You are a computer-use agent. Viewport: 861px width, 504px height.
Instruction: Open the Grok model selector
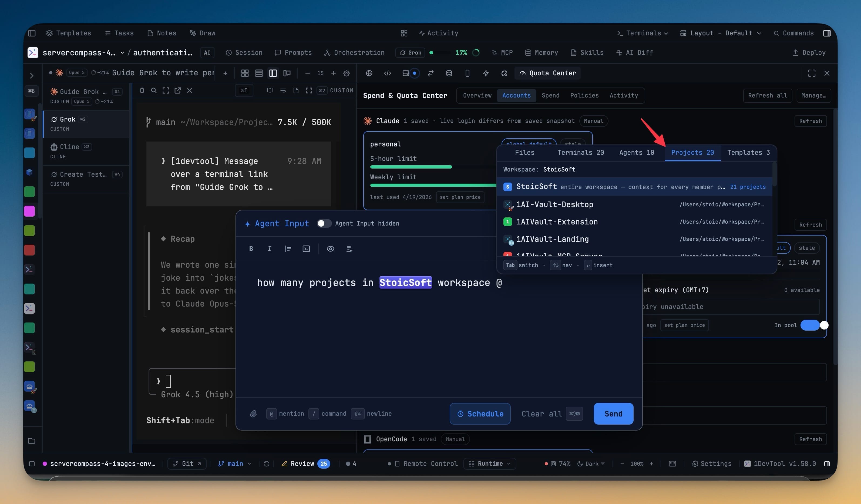(410, 53)
